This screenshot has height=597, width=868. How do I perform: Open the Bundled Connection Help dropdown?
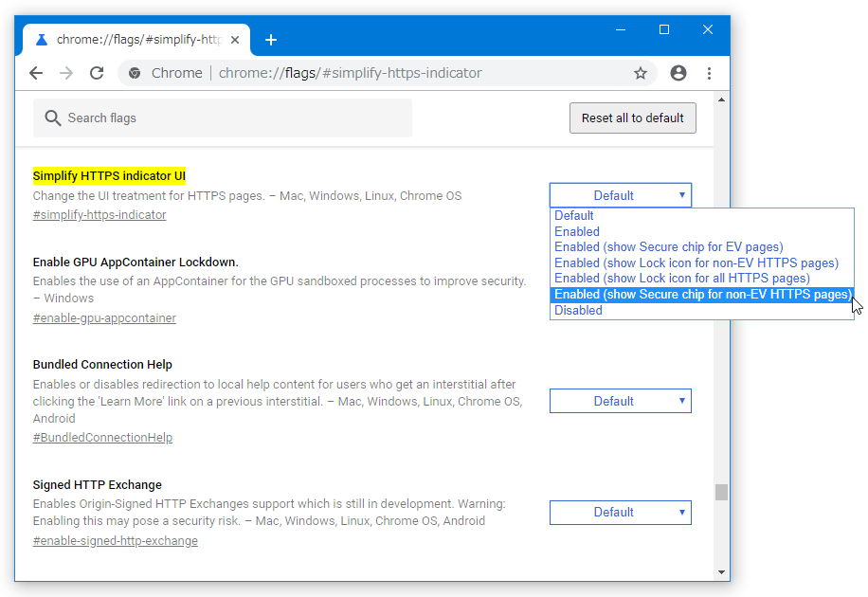click(x=621, y=401)
